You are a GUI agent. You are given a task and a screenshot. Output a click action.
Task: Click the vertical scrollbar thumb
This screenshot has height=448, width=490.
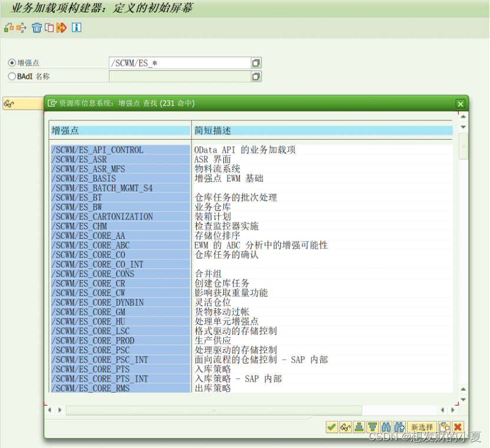463,146
